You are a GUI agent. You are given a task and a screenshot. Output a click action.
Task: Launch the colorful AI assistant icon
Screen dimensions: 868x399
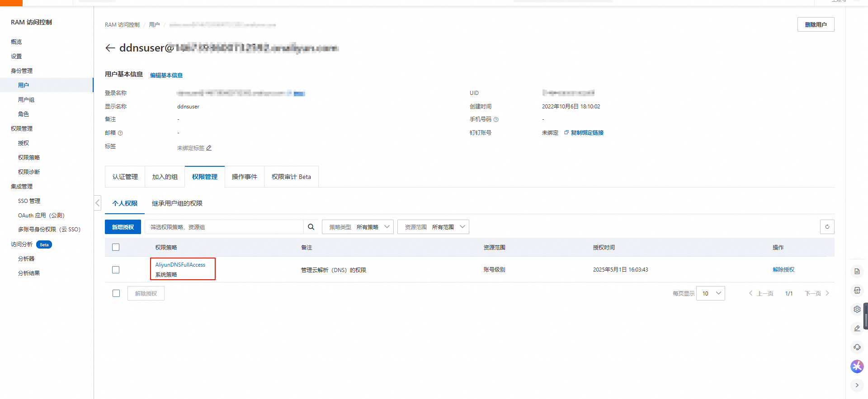pyautogui.click(x=857, y=366)
